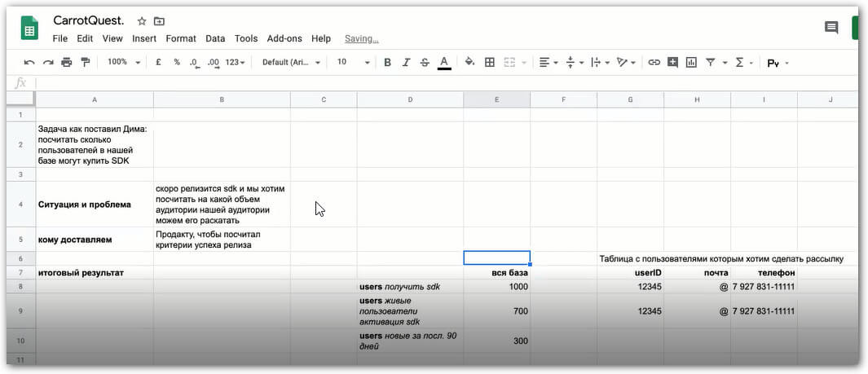Viewport: 868px width, 374px height.
Task: Insert link using chain icon
Action: 654,63
